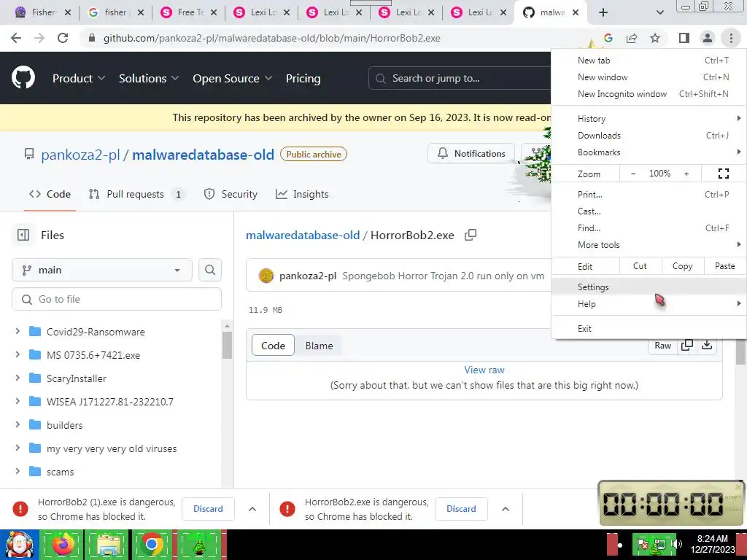Copy raw file icon next to Raw

coord(687,345)
